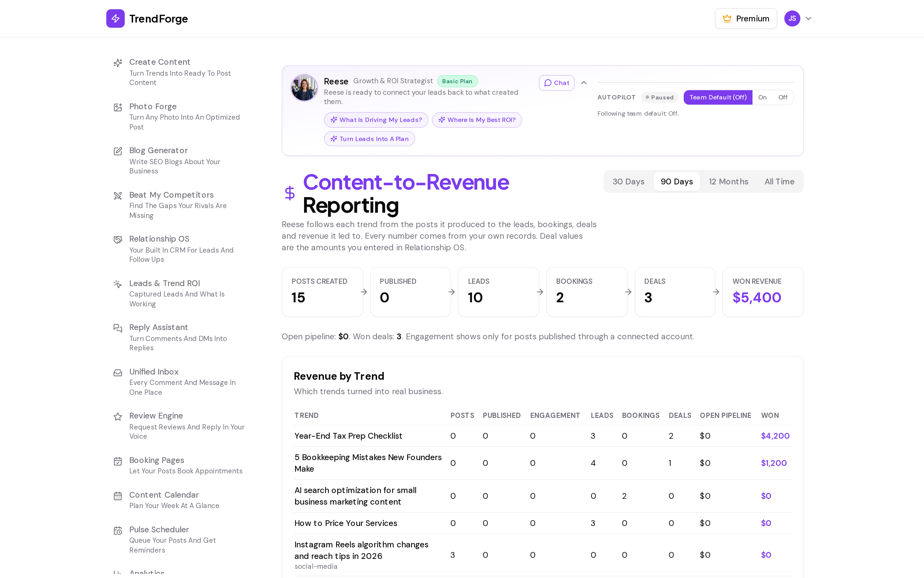Click Where Is My Best ROI? suggestion
Screen dimensions: 924x578
(x=477, y=120)
